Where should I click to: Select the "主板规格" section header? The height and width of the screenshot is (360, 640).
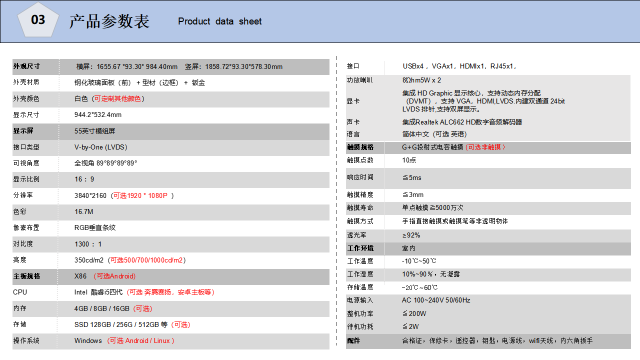[x=27, y=276]
